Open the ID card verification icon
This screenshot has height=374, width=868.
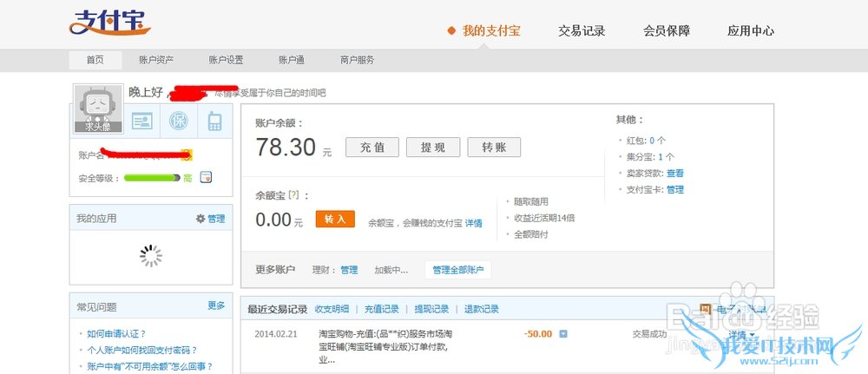142,121
